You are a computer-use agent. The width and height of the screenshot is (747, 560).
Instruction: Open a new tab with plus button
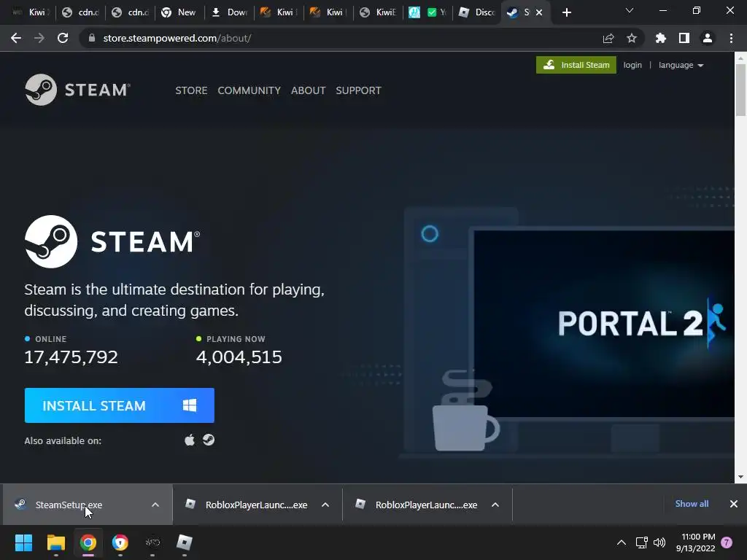point(566,12)
